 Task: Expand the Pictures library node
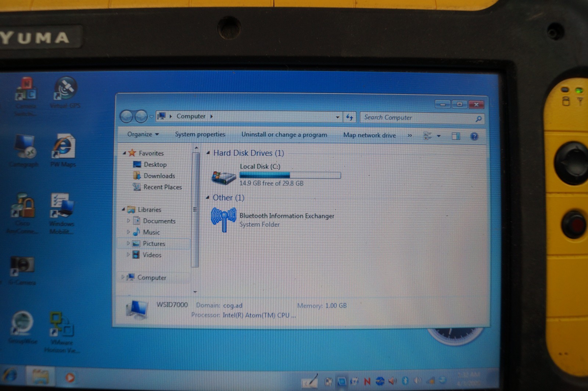click(128, 243)
